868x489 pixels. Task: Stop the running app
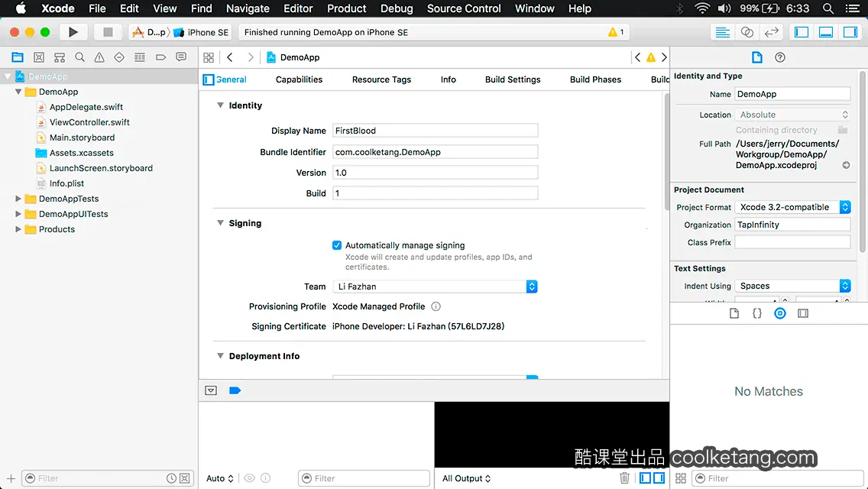[x=108, y=32]
